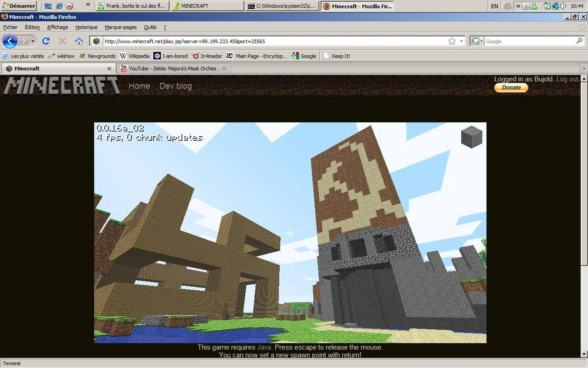
Task: Click the EN language indicator
Action: [x=494, y=6]
